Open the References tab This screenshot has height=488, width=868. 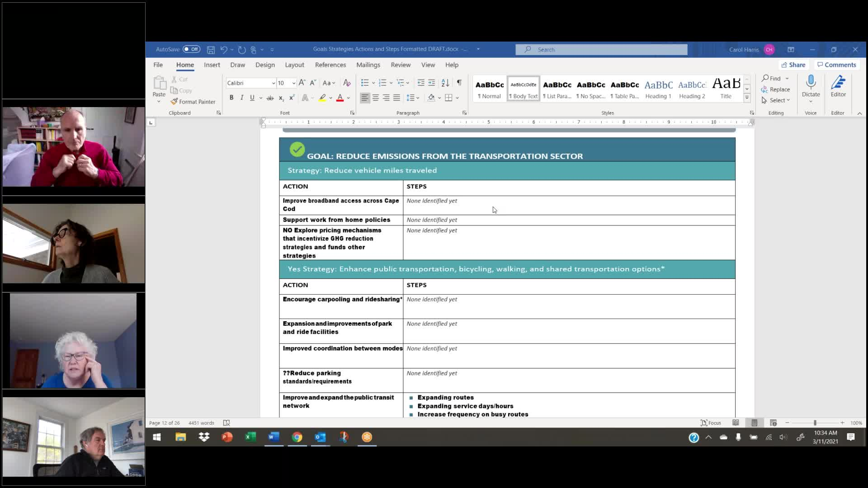click(x=330, y=65)
